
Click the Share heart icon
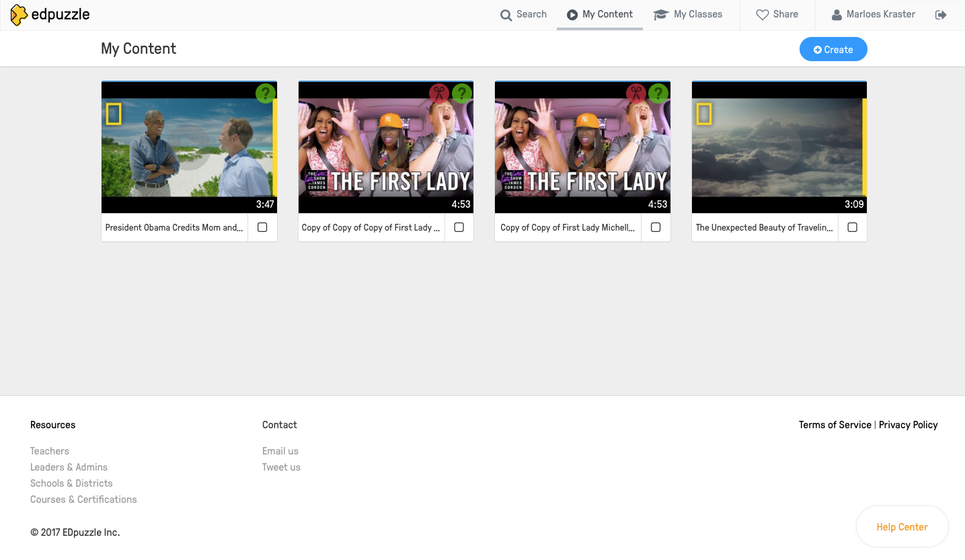(x=762, y=15)
